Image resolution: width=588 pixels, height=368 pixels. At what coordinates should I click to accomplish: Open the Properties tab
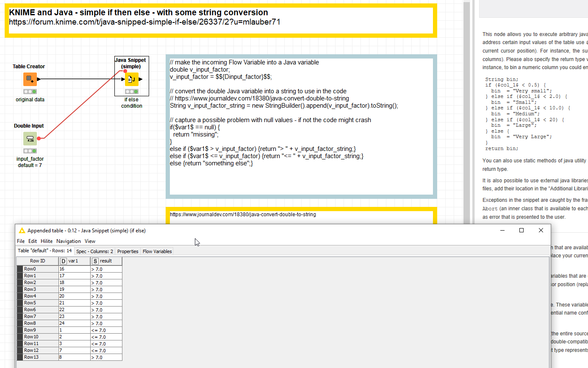[x=128, y=251]
